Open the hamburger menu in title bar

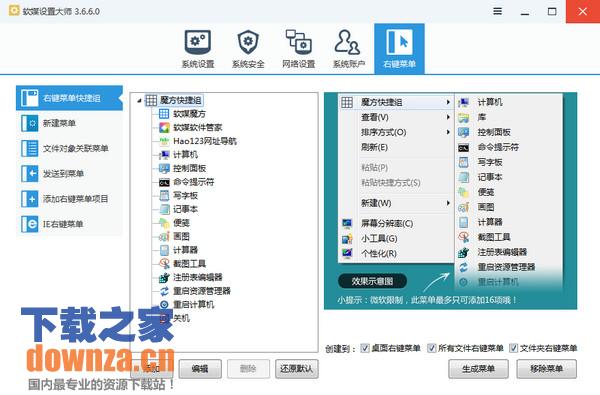click(x=497, y=11)
